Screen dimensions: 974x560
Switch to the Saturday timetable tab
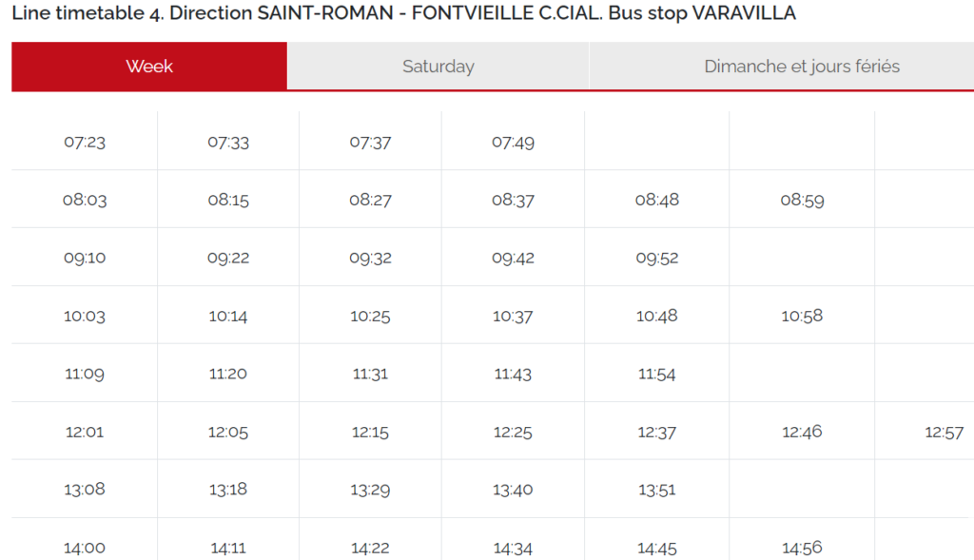coord(438,66)
